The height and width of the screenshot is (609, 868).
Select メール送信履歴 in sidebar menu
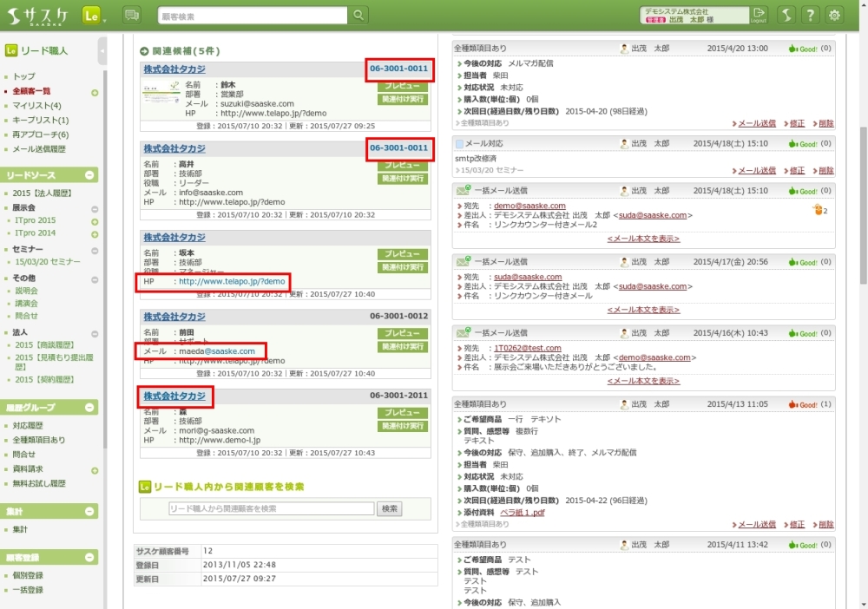click(x=39, y=149)
